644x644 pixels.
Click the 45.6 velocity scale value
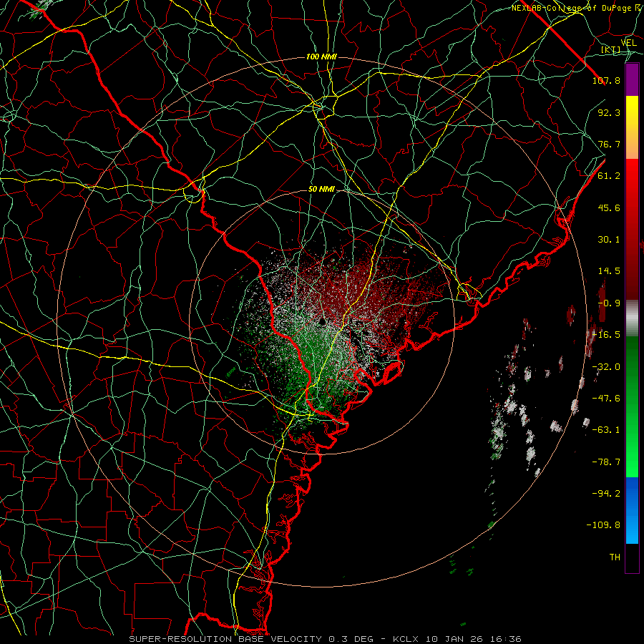[x=609, y=208]
